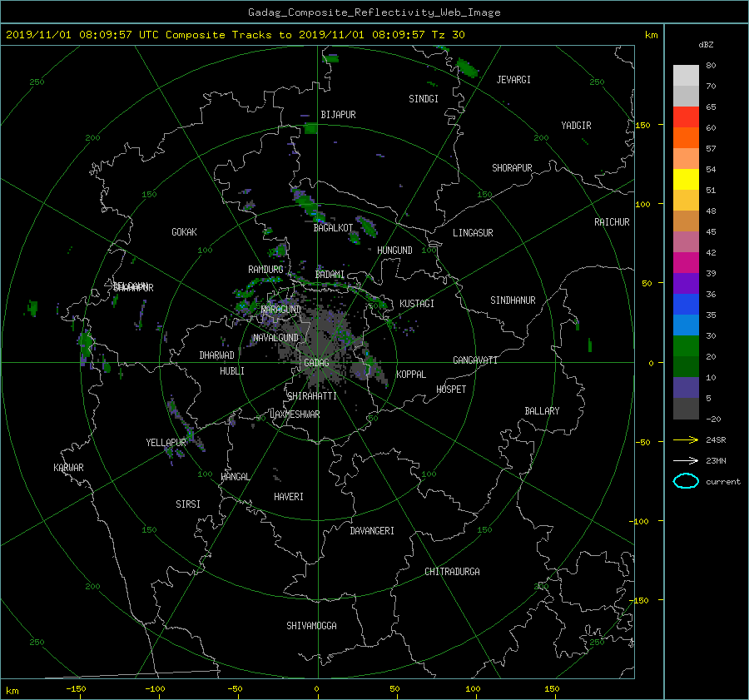Click the KARWAR city label
749x700 pixels.
68,467
